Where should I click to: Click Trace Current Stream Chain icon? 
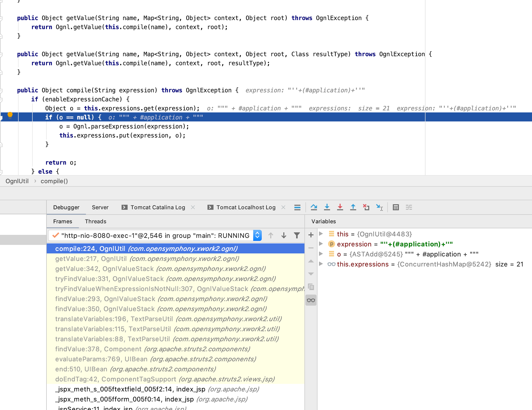pos(409,207)
